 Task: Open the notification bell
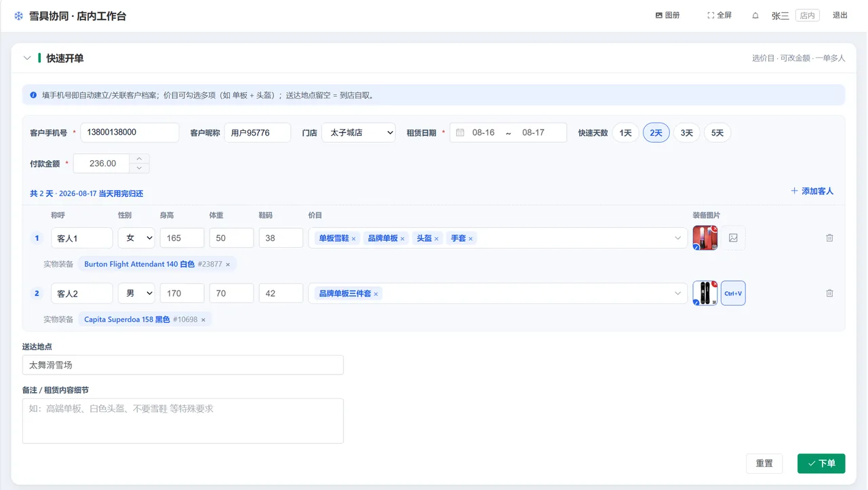click(755, 16)
